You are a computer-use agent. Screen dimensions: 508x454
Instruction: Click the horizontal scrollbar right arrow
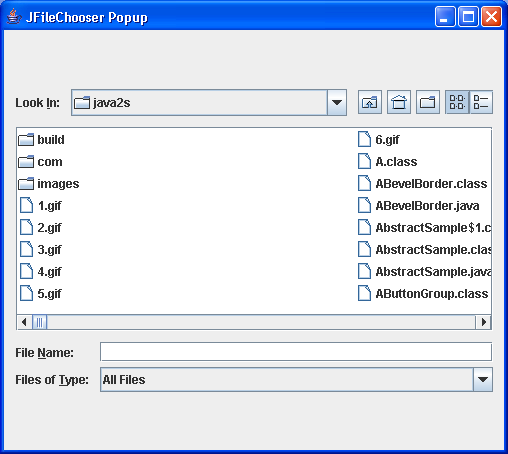tap(483, 322)
